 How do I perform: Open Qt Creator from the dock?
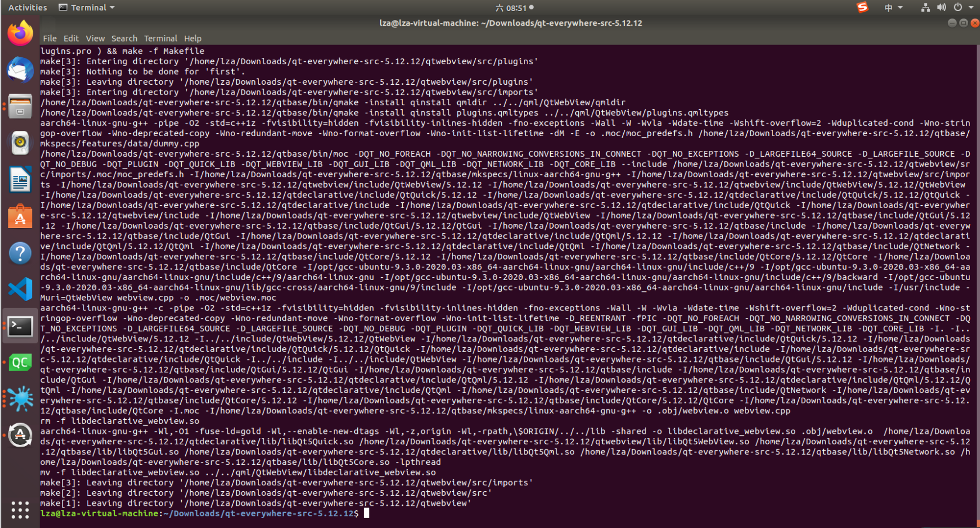click(x=20, y=362)
